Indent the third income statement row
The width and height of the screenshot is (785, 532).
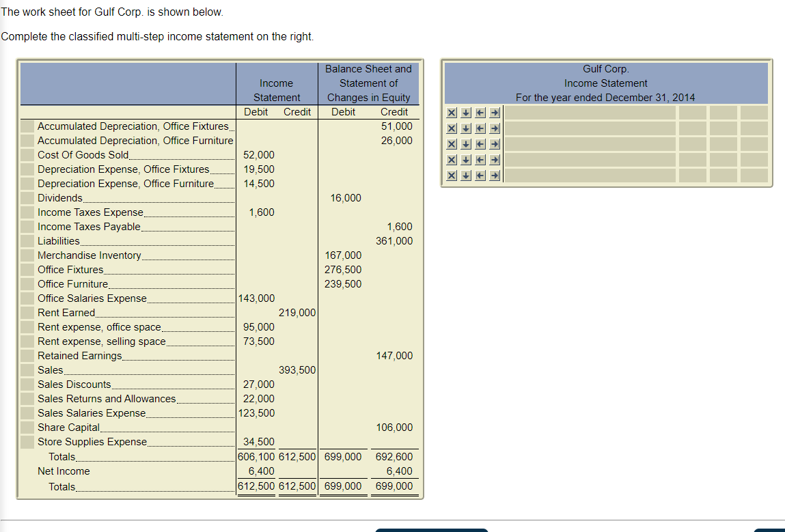(x=494, y=143)
